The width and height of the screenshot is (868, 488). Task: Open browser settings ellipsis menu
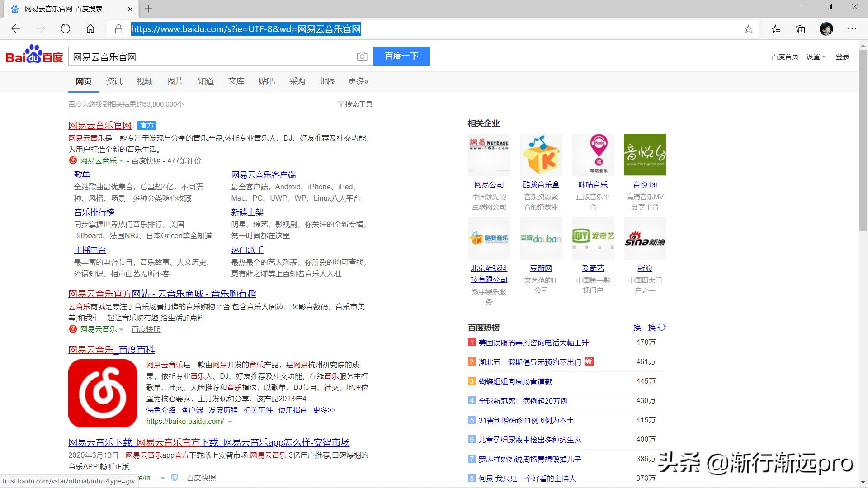[x=852, y=29]
